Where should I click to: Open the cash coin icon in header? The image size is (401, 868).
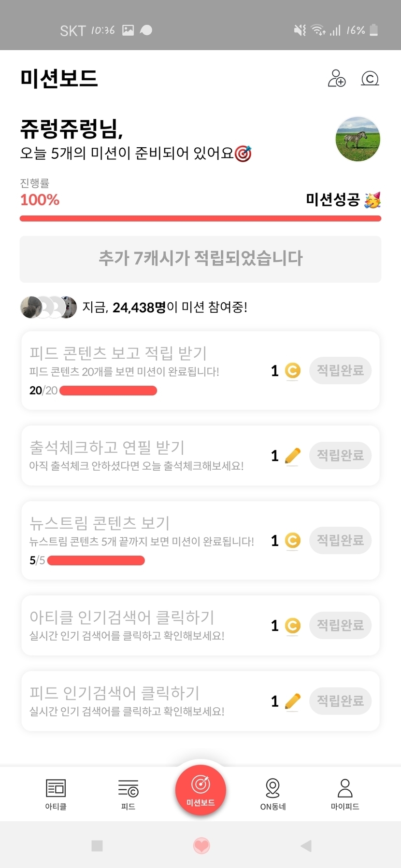370,78
